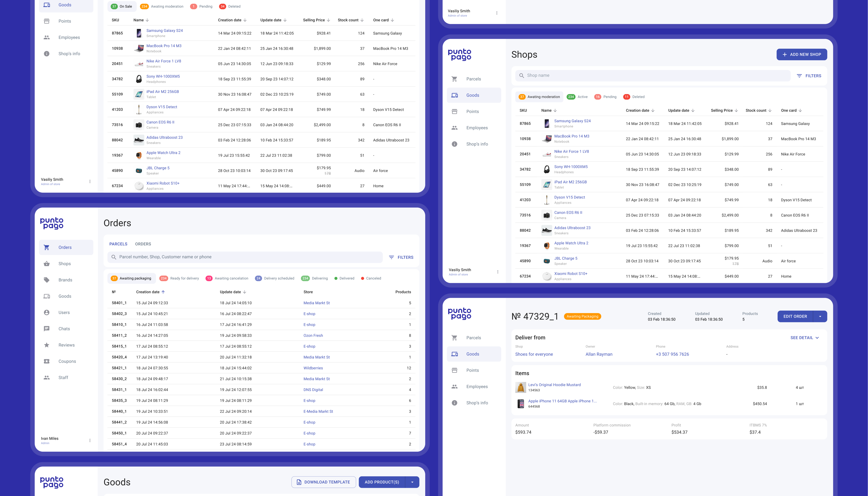Open Add Product(s) dropdown arrow
Screen dimensions: 868x496
(x=412, y=482)
